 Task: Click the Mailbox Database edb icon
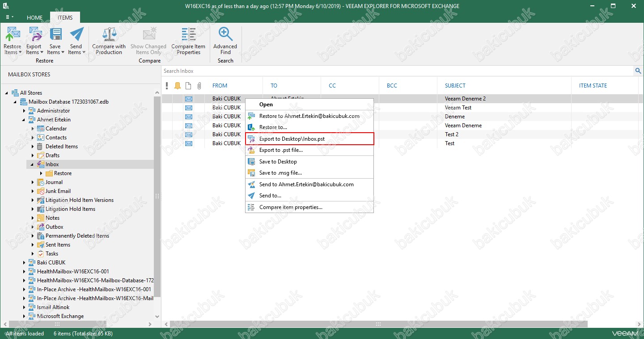coord(24,102)
